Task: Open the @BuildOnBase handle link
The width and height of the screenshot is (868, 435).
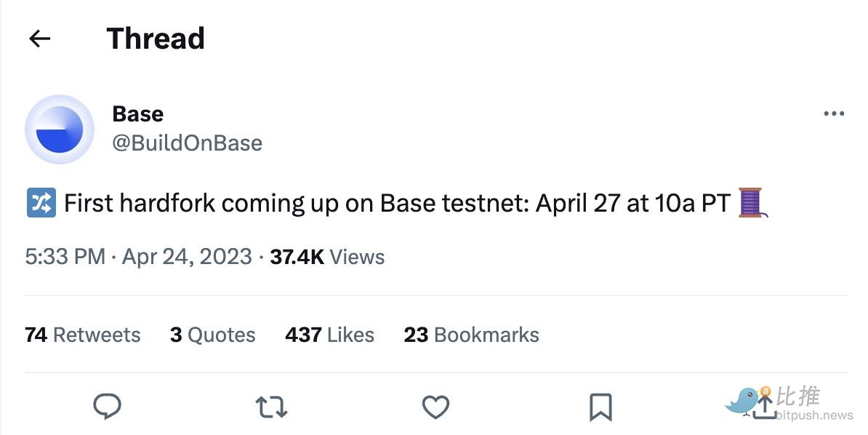Action: tap(187, 143)
